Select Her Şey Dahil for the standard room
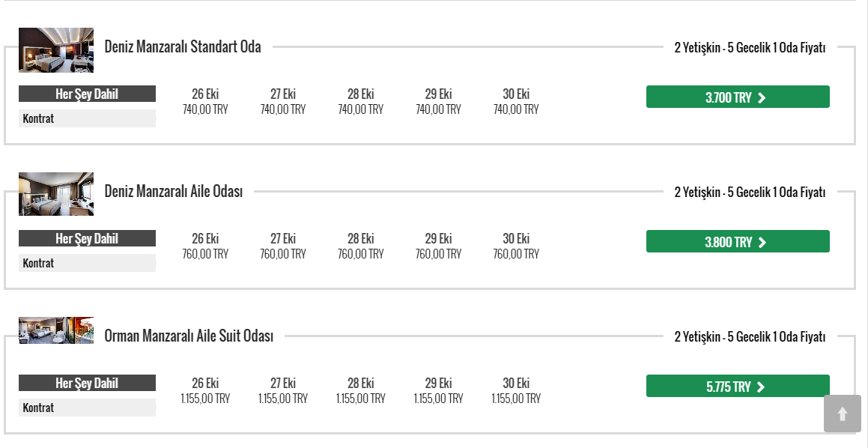 (x=87, y=94)
